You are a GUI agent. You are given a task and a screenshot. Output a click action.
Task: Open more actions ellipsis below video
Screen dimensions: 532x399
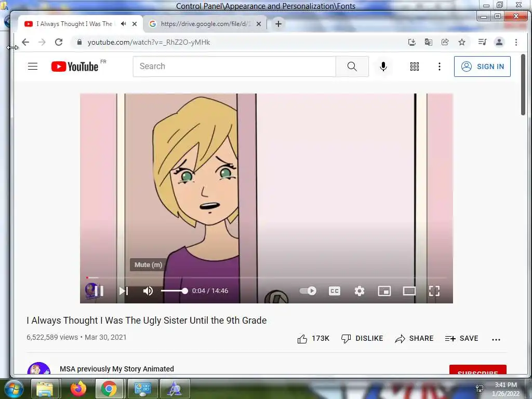(x=496, y=339)
